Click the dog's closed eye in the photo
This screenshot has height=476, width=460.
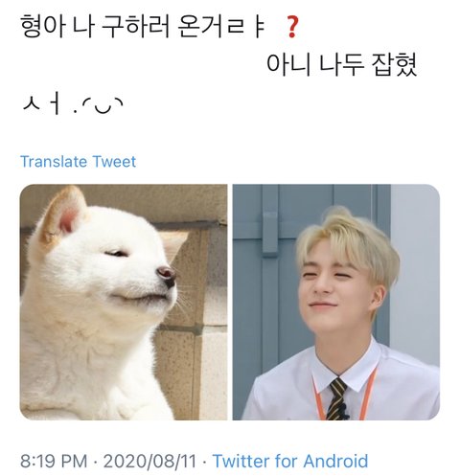pyautogui.click(x=117, y=254)
